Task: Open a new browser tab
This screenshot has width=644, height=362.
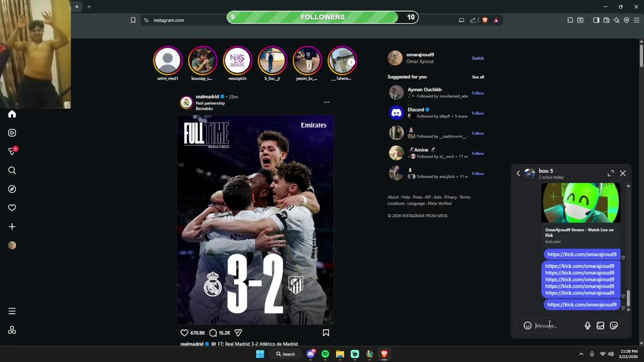Action: click(89, 7)
